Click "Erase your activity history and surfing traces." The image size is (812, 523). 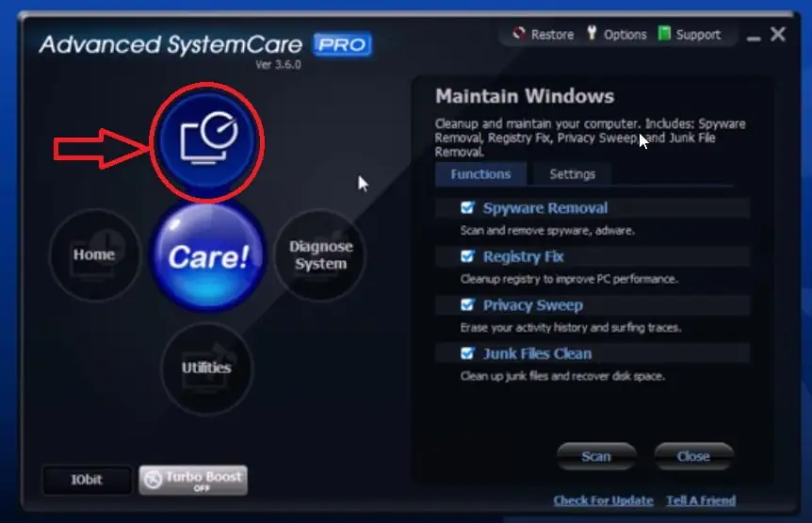(x=571, y=327)
